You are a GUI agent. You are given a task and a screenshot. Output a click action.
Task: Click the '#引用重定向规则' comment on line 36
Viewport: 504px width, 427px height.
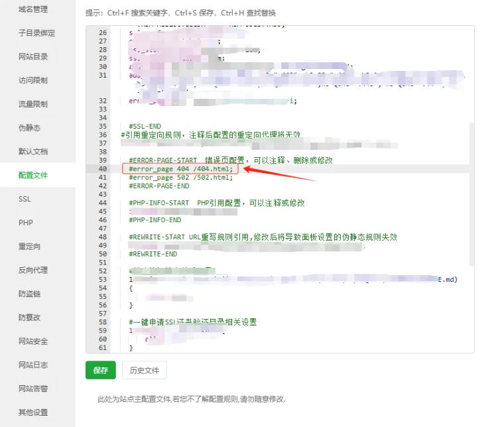(x=210, y=135)
